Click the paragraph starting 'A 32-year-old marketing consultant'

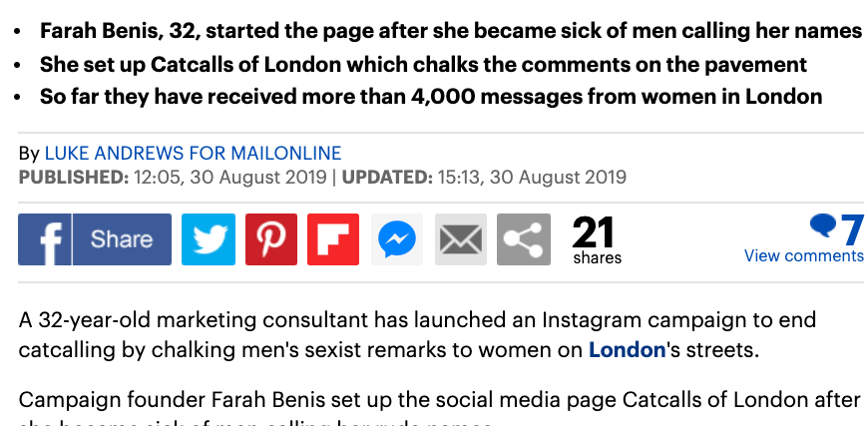click(x=417, y=335)
